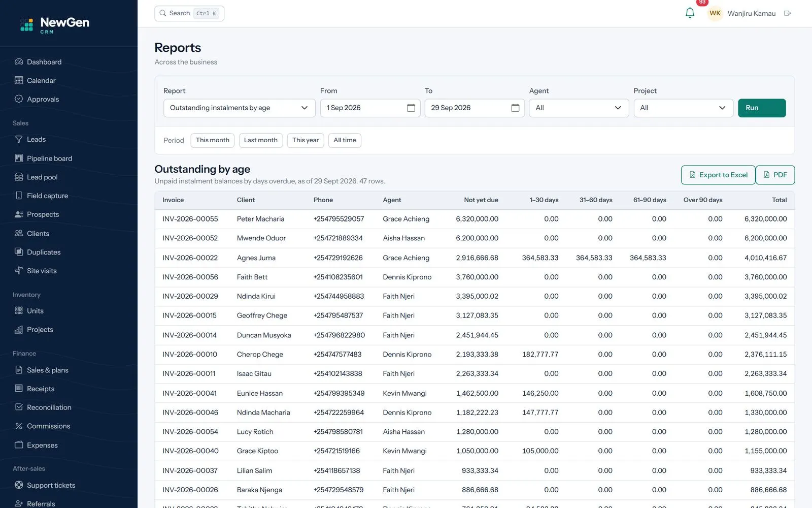The height and width of the screenshot is (508, 812).
Task: Click the logout icon beside Wanjiru Kamau
Action: pyautogui.click(x=788, y=13)
